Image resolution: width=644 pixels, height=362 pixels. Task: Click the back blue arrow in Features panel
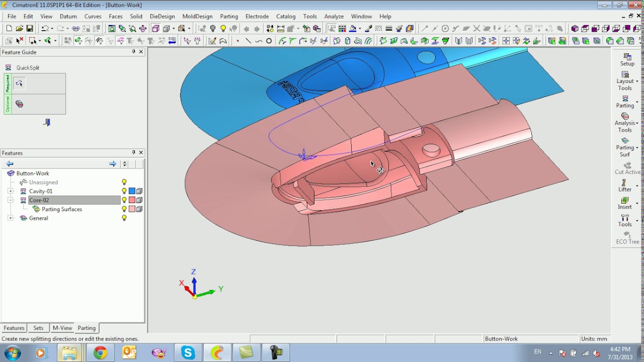pyautogui.click(x=10, y=164)
